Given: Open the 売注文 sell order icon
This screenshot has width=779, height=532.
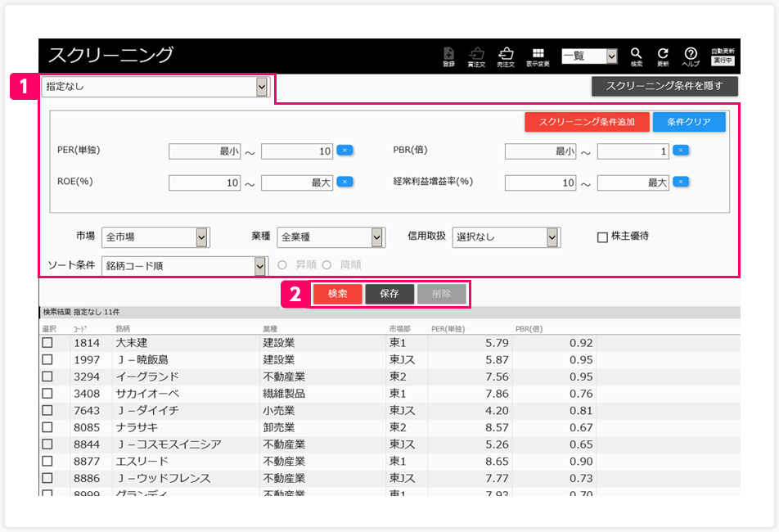Looking at the screenshot, I should point(506,56).
